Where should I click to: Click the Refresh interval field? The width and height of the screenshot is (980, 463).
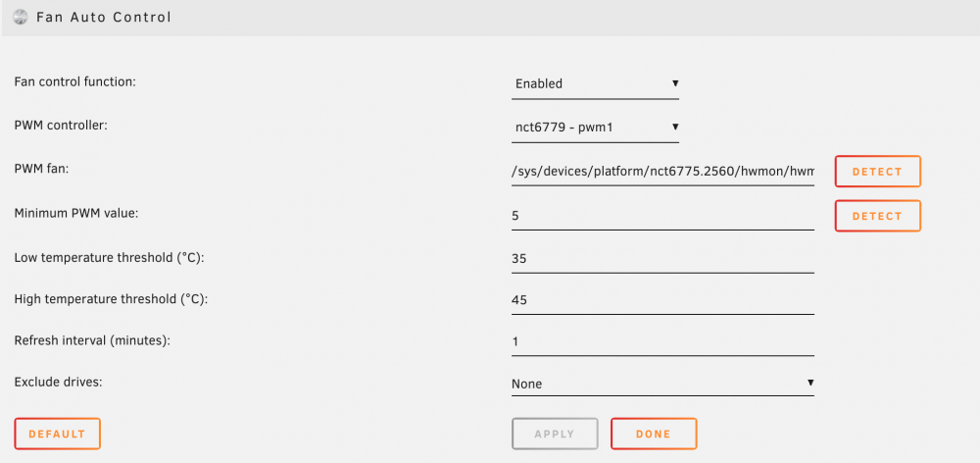pos(662,341)
